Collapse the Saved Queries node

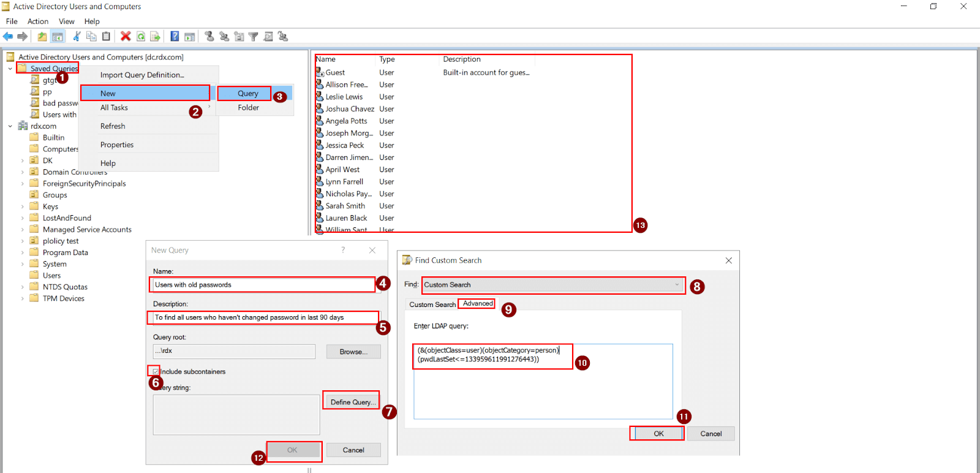tap(10, 69)
